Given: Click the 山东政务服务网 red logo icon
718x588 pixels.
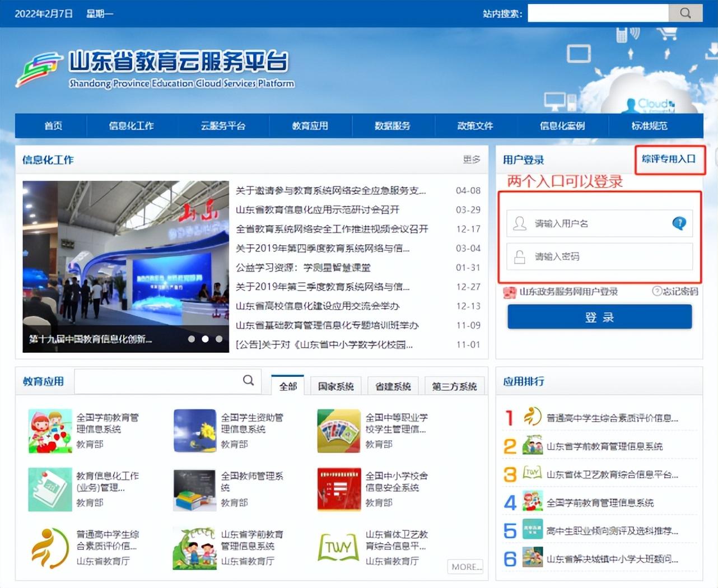Looking at the screenshot, I should (509, 292).
